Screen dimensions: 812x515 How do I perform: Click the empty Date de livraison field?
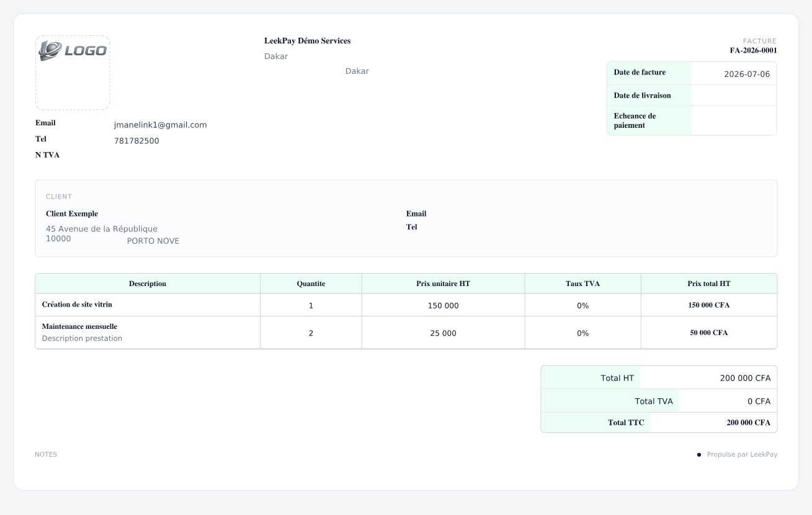(x=734, y=96)
